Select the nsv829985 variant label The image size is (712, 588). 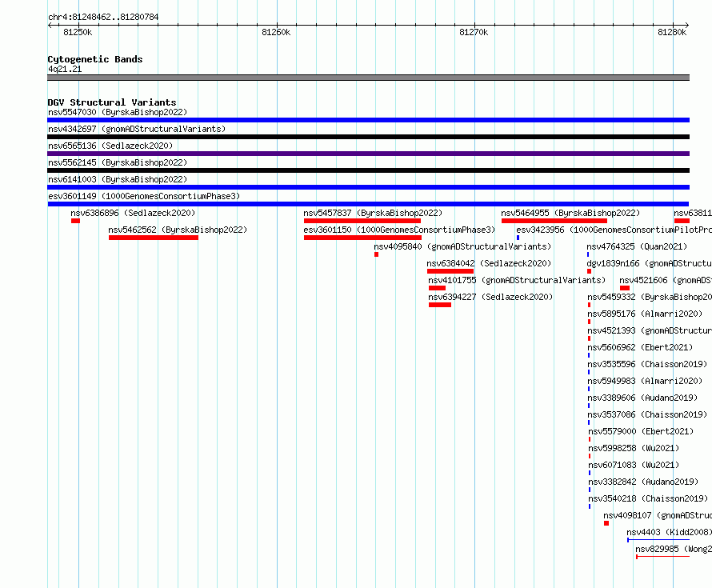(674, 549)
